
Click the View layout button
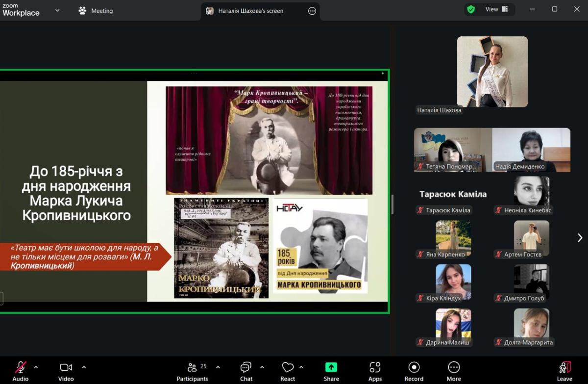coord(496,9)
